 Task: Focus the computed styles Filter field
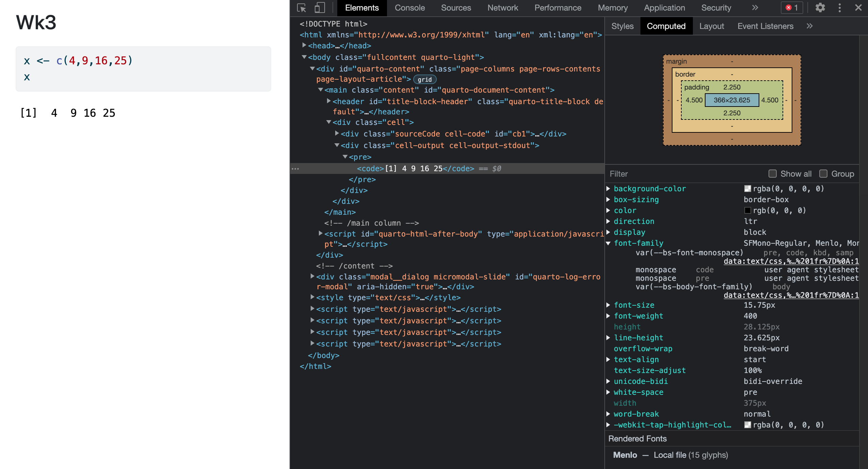(x=685, y=174)
